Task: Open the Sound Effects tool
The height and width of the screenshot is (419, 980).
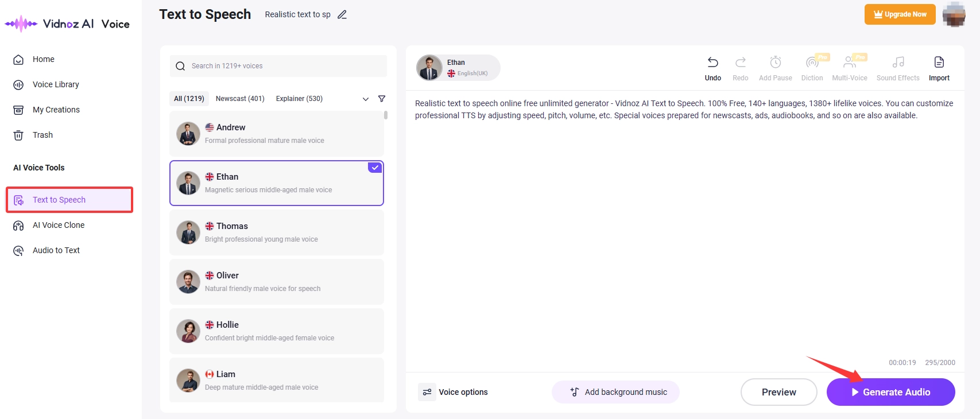Action: (x=898, y=63)
